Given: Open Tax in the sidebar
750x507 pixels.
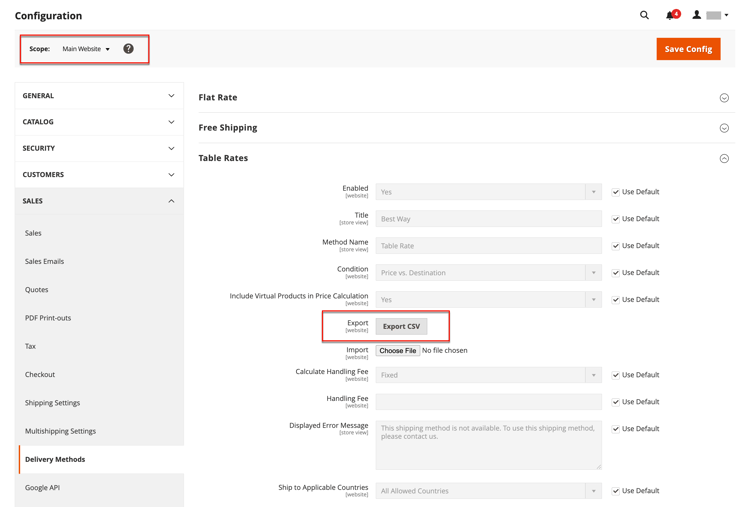Looking at the screenshot, I should click(x=30, y=346).
